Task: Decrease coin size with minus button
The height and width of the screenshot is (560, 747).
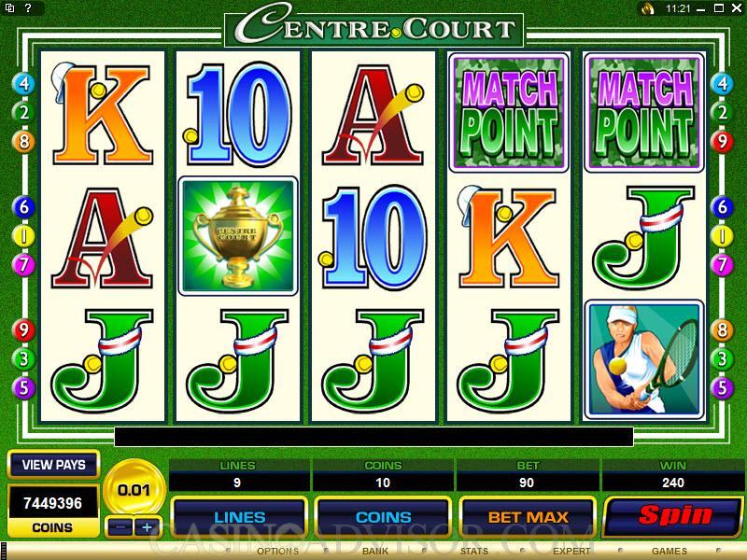Action: 120,527
